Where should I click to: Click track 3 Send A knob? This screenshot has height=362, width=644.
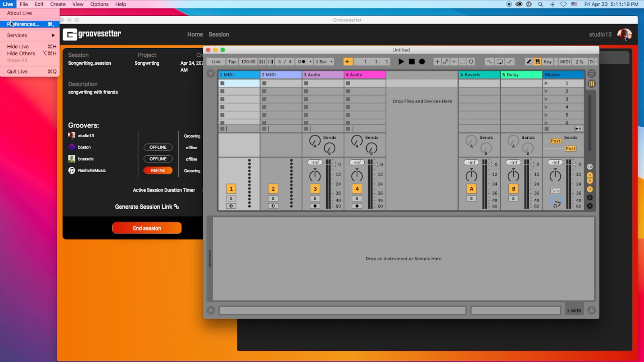315,141
